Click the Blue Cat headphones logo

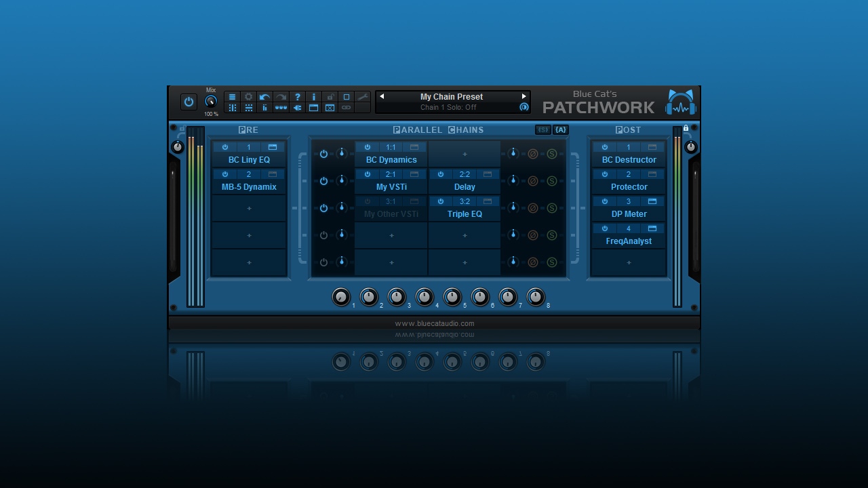(680, 102)
